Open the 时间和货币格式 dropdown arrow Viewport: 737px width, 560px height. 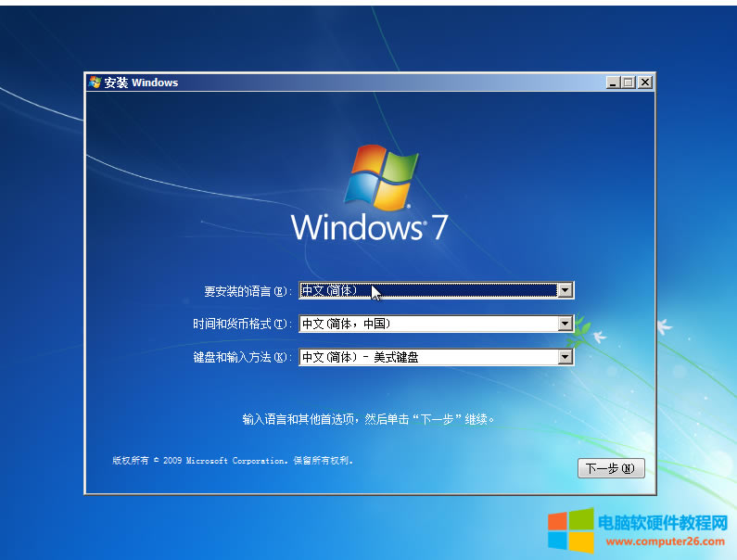tap(565, 324)
